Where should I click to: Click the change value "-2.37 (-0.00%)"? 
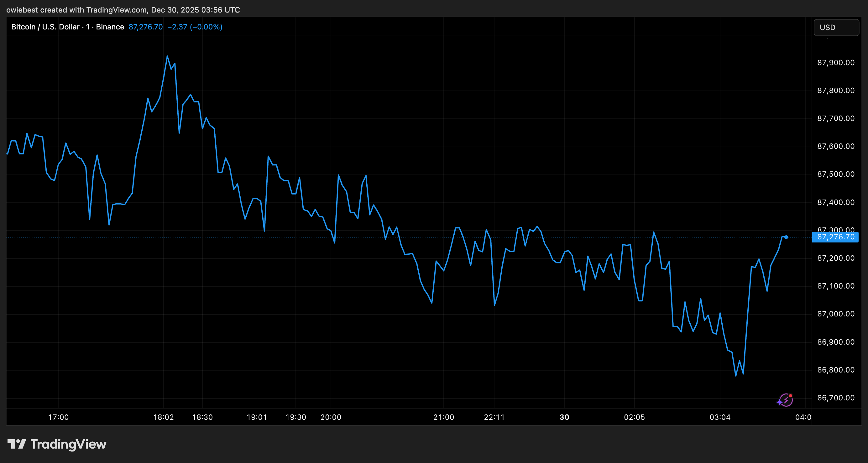click(x=194, y=27)
